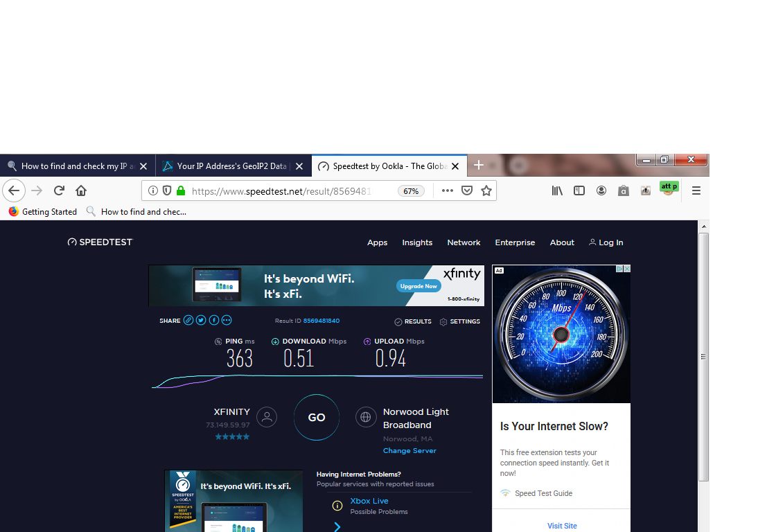Click Log In link
Viewport: 758px width, 532px height.
click(606, 242)
